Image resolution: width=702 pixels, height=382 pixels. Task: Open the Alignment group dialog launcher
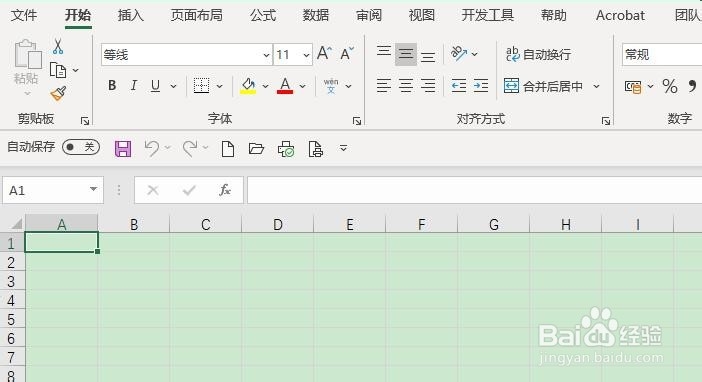tap(606, 121)
